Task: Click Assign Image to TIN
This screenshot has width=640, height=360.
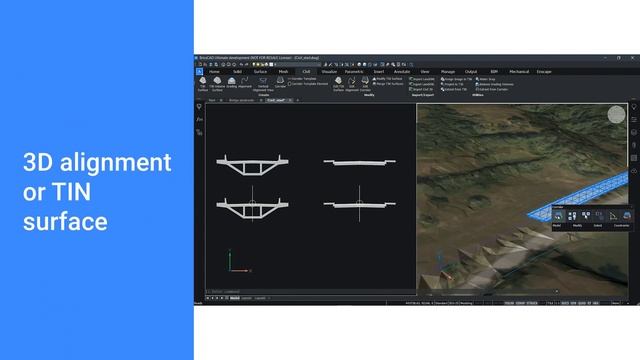Action: 456,79
